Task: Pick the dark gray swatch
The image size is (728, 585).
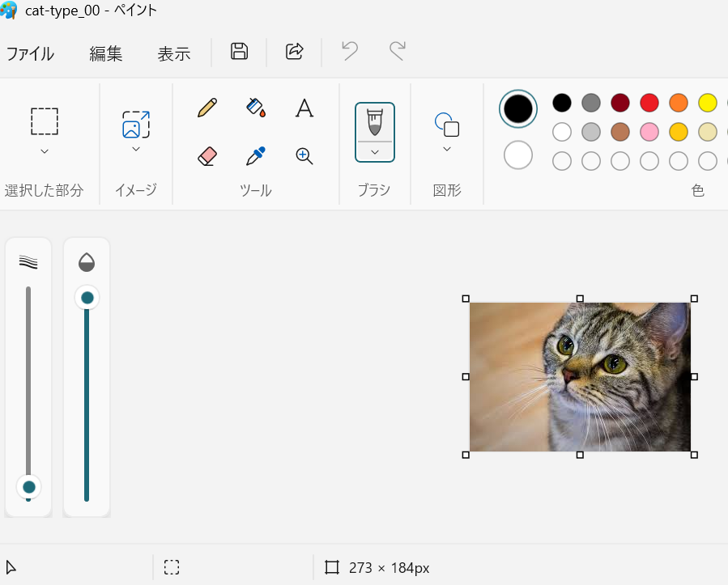Action: point(591,103)
